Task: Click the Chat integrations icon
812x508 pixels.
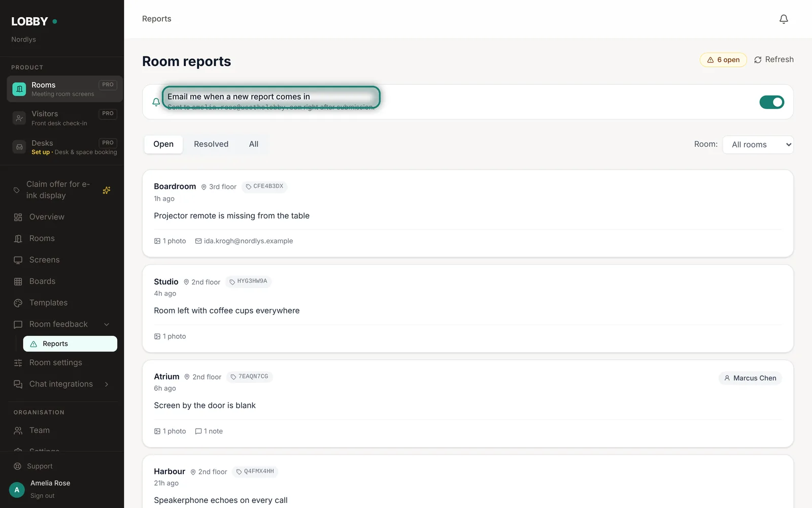Action: [18, 384]
